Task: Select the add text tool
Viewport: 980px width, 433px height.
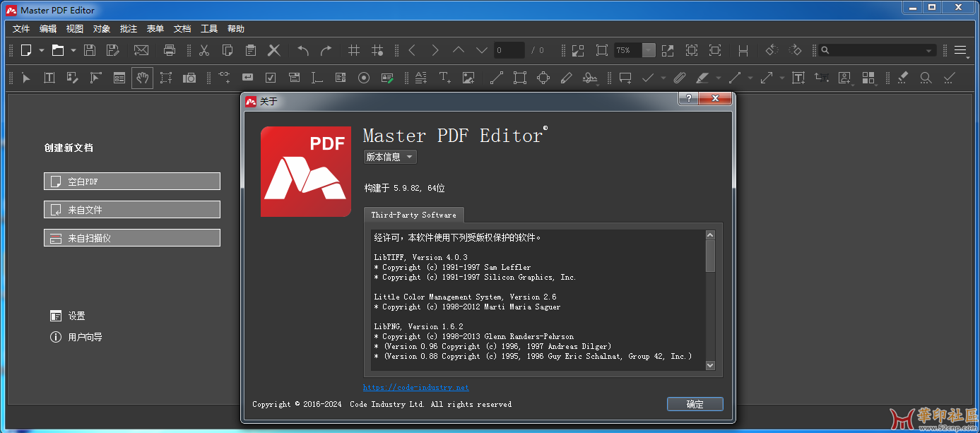Action: coord(444,78)
